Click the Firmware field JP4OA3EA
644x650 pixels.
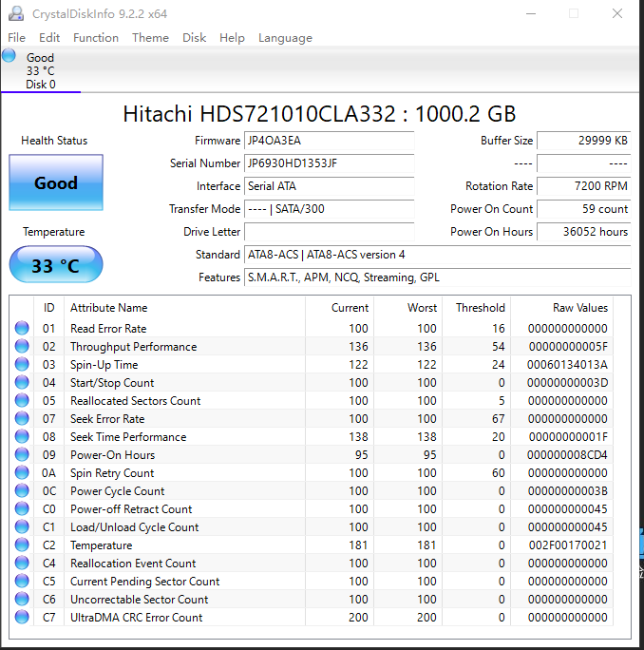pos(329,141)
